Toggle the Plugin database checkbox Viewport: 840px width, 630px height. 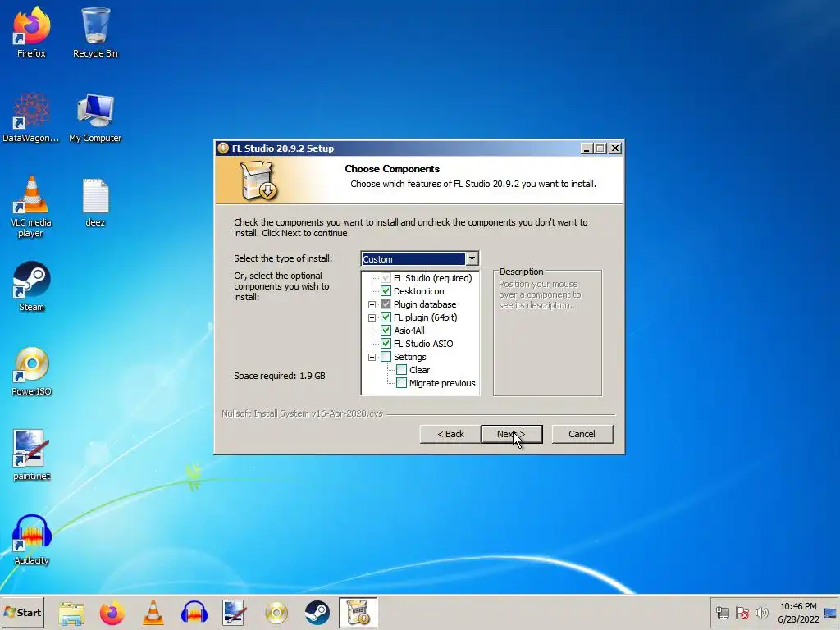[386, 304]
